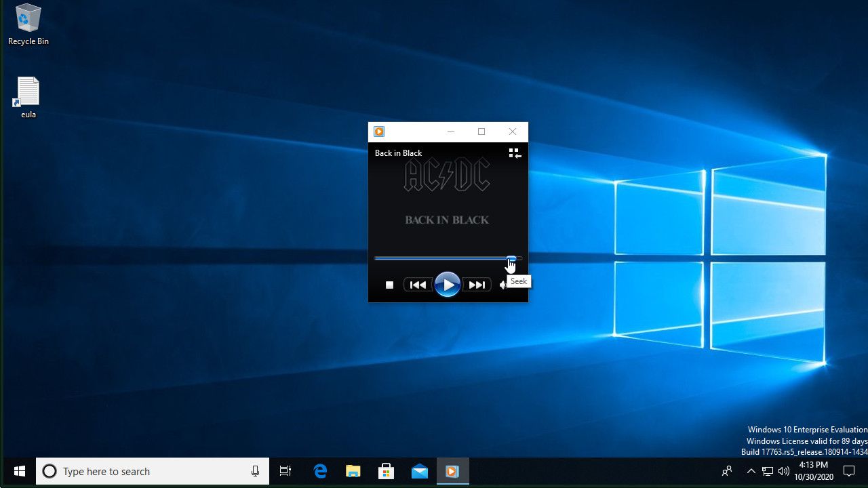Select the eula desktop shortcut
Viewport: 868px width, 488px height.
(28, 98)
